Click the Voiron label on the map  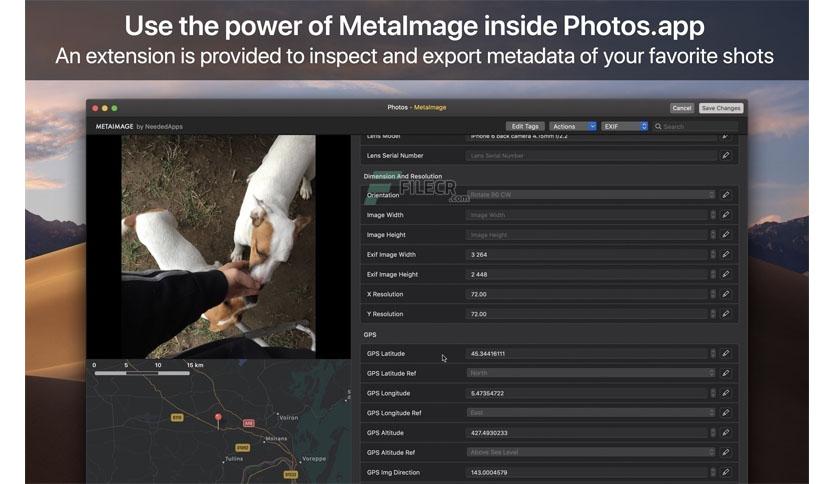click(288, 418)
